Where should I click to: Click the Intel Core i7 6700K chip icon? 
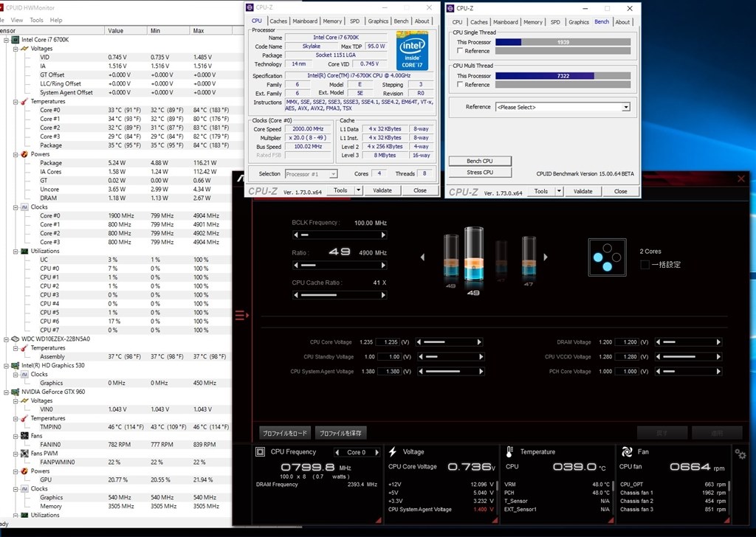tap(16, 40)
